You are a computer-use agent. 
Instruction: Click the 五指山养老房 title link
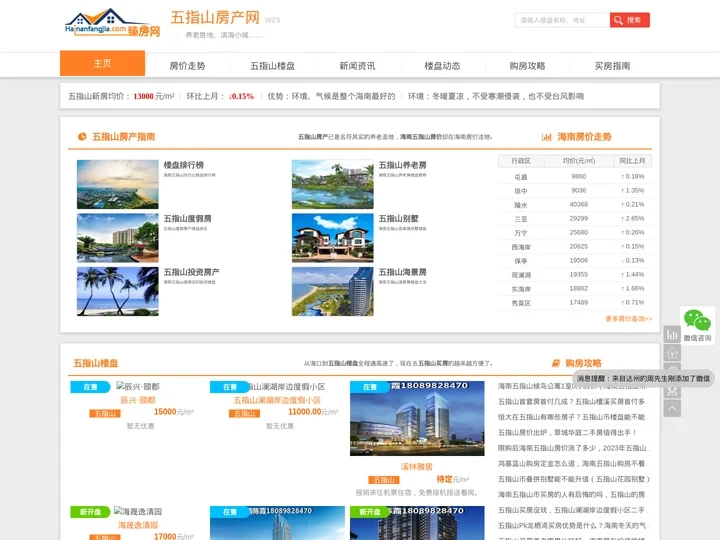tap(402, 165)
